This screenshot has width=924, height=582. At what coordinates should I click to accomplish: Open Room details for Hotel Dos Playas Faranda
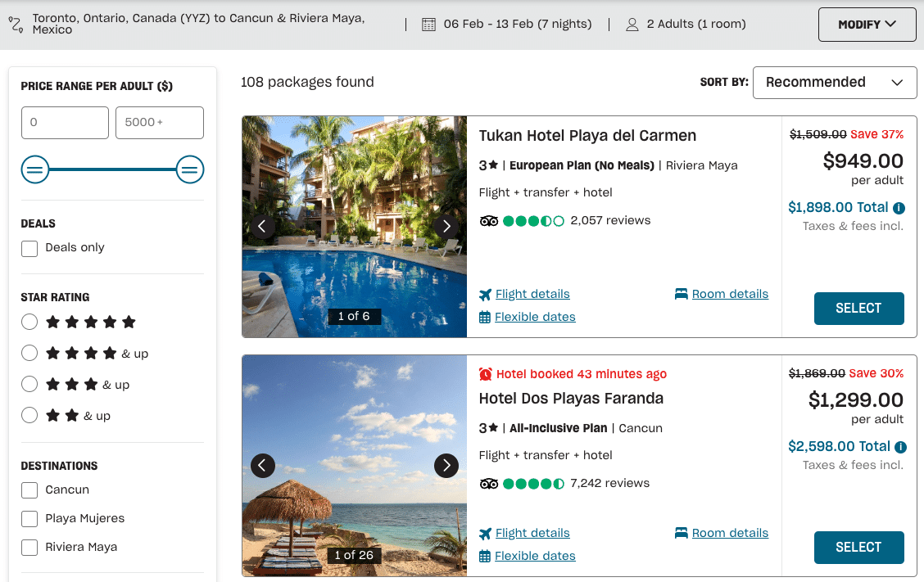tap(729, 534)
